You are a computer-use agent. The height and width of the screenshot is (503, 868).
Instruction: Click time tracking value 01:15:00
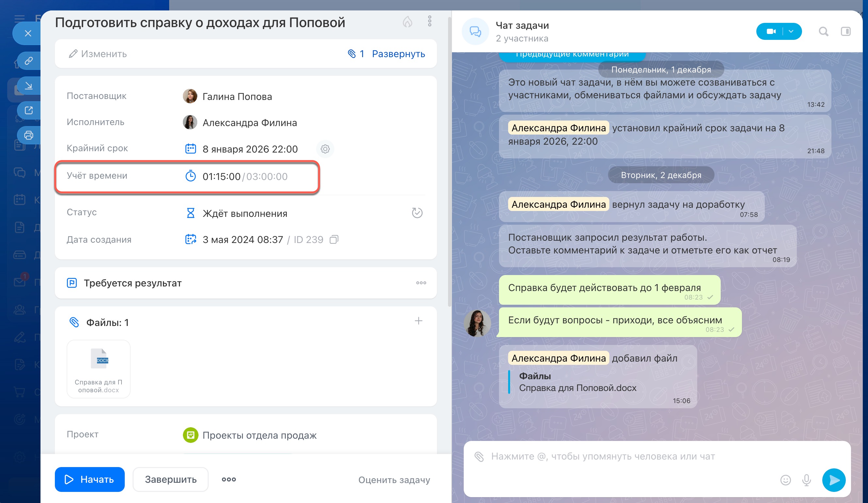click(221, 176)
